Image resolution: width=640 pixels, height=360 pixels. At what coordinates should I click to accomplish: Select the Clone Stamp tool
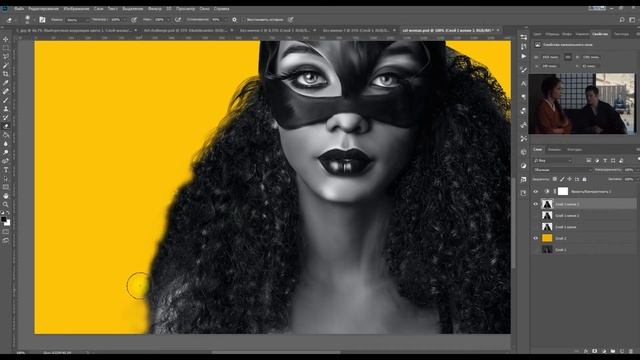tap(6, 109)
